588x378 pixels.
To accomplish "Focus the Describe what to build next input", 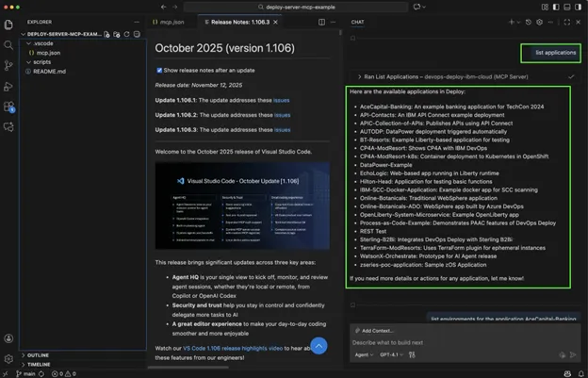I will 465,343.
